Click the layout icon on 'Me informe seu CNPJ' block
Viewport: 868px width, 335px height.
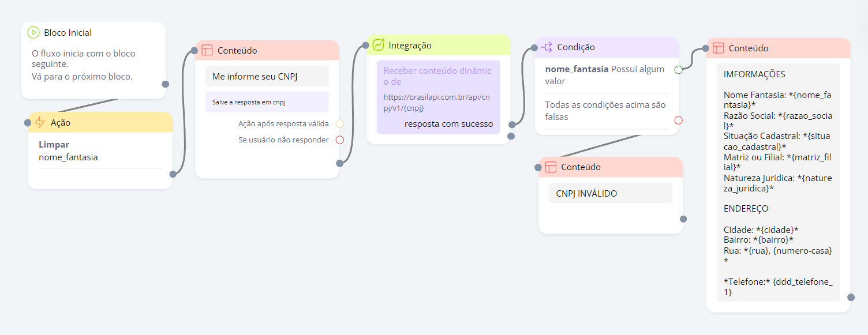pyautogui.click(x=207, y=50)
